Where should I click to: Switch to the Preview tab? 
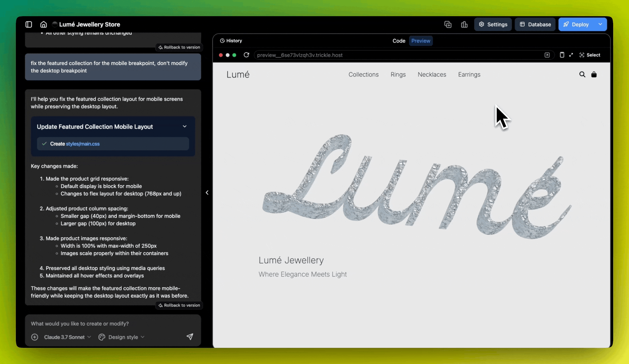coord(421,41)
